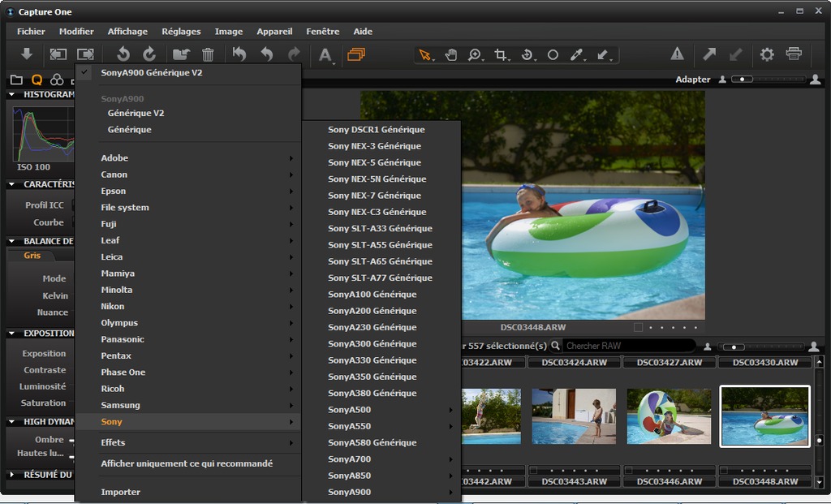Toggle checkbox under the DSC03430 thumbnail
This screenshot has width=831, height=504.
tap(726, 470)
